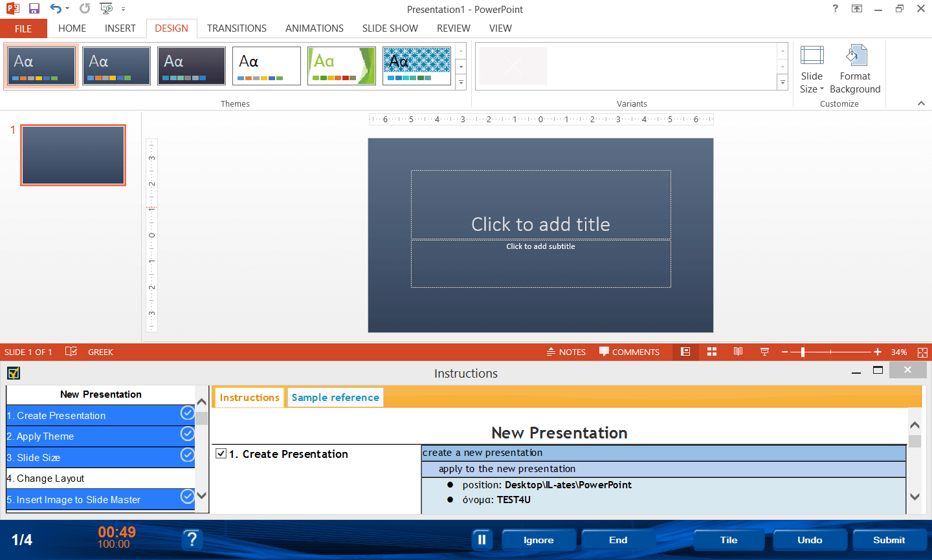932x560 pixels.
Task: Open Slide Size options
Action: pos(812,70)
